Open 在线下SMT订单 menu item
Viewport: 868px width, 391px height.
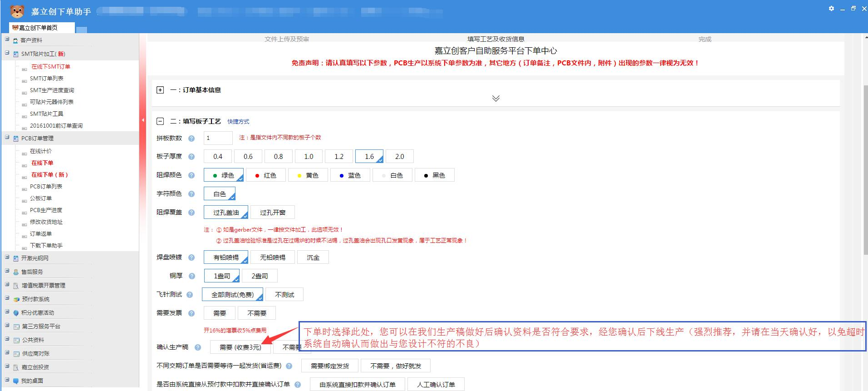click(51, 67)
